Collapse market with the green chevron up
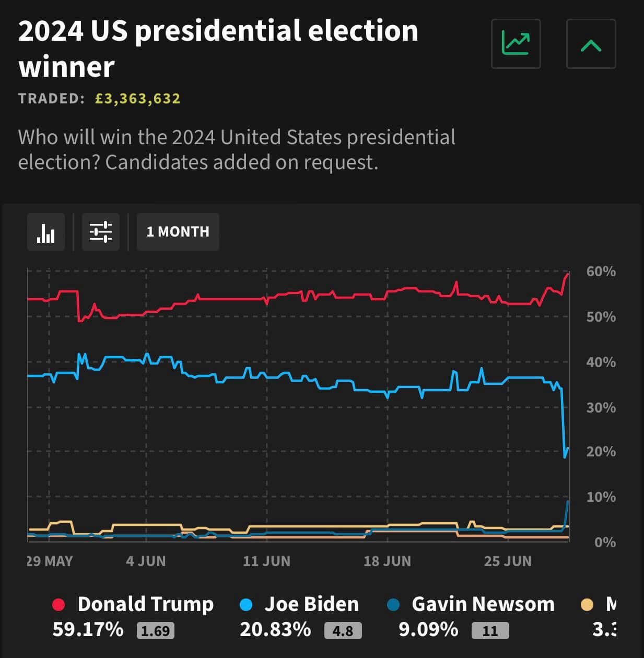This screenshot has height=658, width=644. [x=591, y=44]
